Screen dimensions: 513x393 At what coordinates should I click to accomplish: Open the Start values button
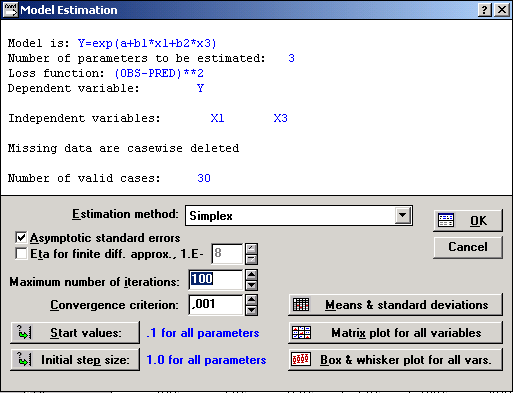coord(75,333)
